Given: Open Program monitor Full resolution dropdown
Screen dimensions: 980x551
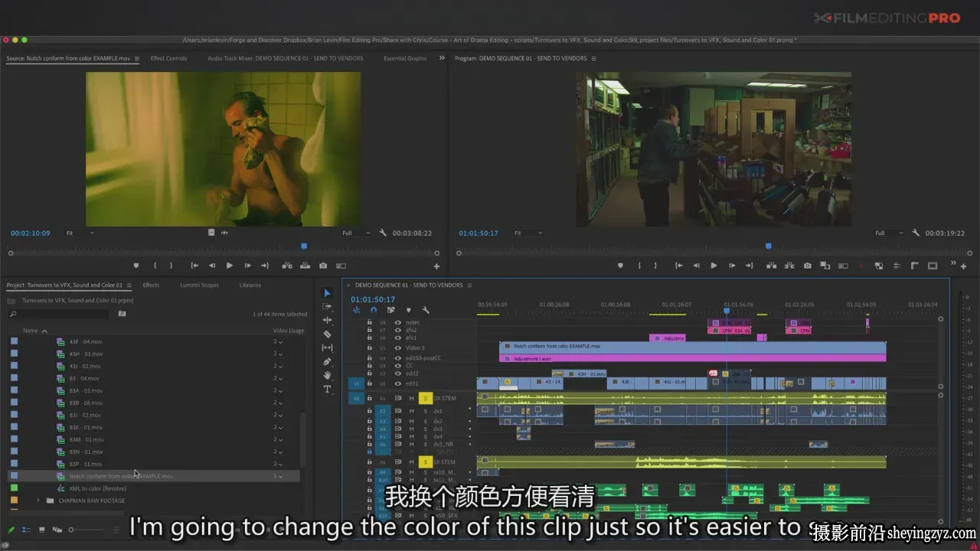Looking at the screenshot, I should (x=890, y=233).
